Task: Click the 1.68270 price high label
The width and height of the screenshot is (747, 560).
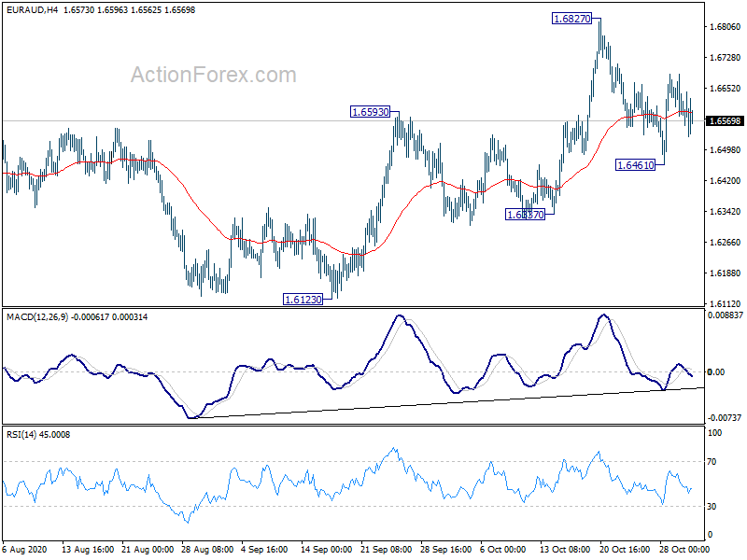Action: [571, 19]
